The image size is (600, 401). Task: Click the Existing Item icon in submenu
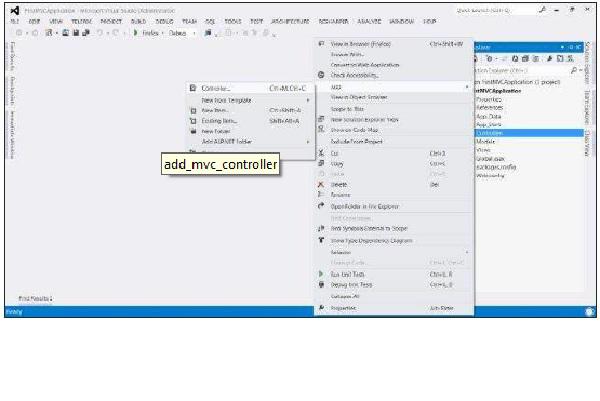tap(191, 121)
